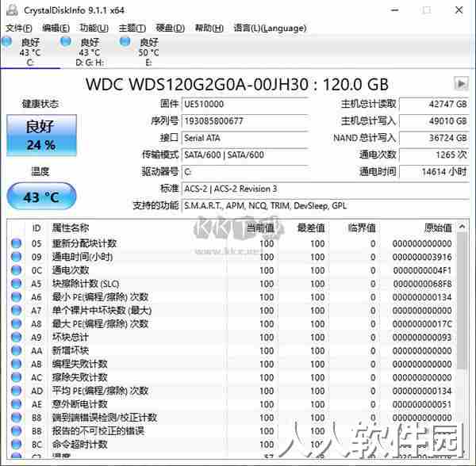Screen dimensions: 476x466
Task: Click the 通电时间 value 14614 小时
Action: coord(434,172)
